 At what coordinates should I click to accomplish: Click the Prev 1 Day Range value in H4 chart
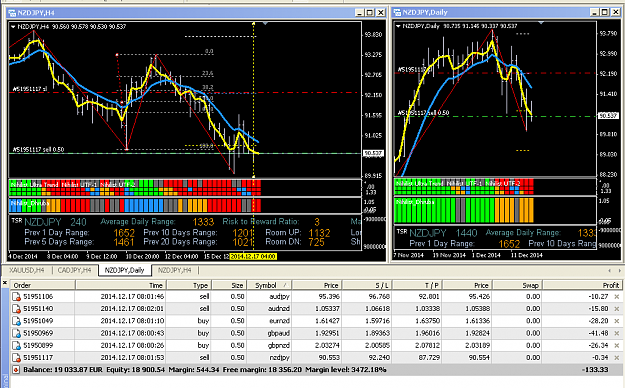click(124, 233)
